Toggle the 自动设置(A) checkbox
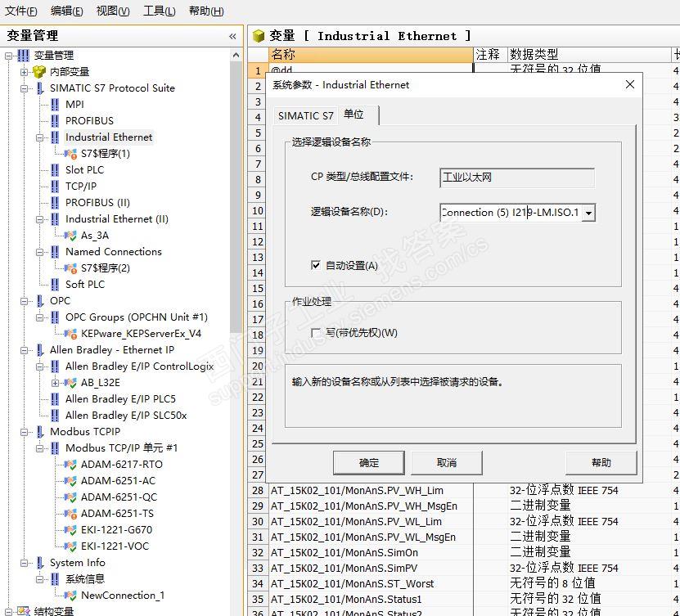Viewport: 680px width, 616px height. (316, 265)
